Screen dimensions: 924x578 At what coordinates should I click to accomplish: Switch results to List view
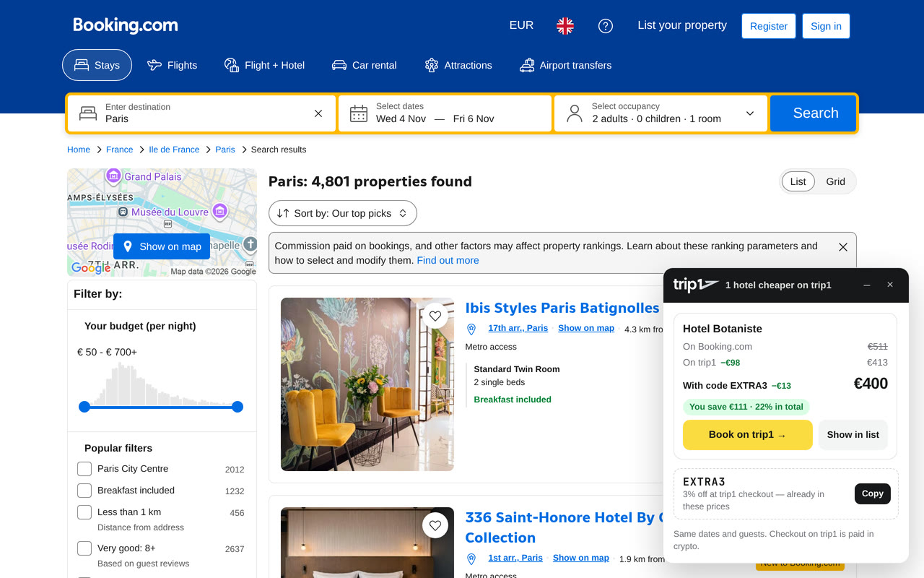click(798, 181)
